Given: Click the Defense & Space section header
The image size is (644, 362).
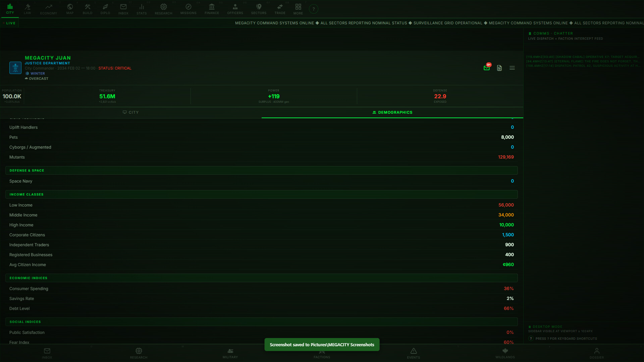Looking at the screenshot, I should 262,170.
